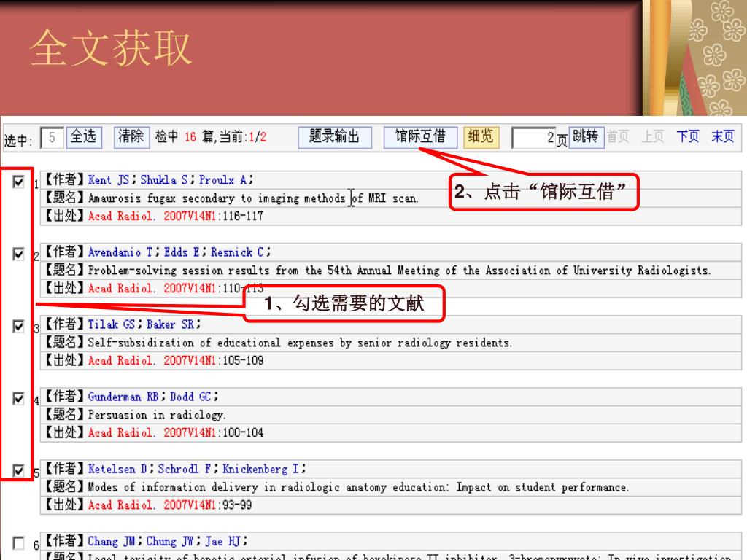This screenshot has width=747, height=560.
Task: Uncheck the checkbox for record 3 Tilak GS
Action: click(18, 326)
